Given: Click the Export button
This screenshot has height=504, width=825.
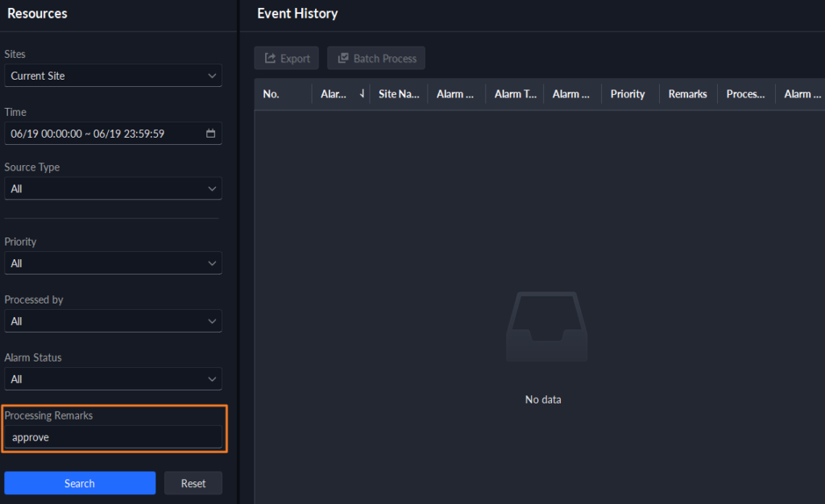Looking at the screenshot, I should 287,59.
